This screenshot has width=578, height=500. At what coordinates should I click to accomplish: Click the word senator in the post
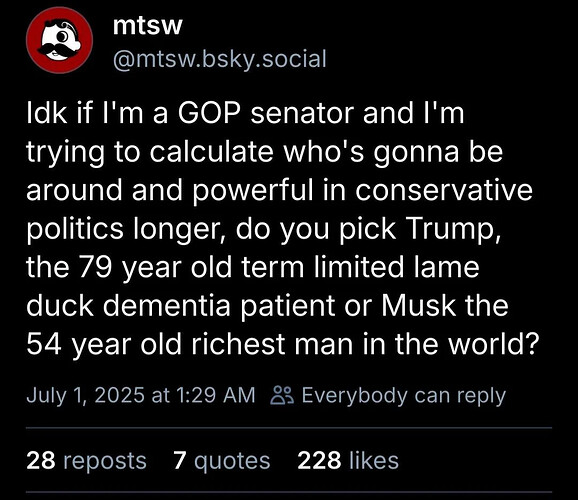pyautogui.click(x=302, y=113)
